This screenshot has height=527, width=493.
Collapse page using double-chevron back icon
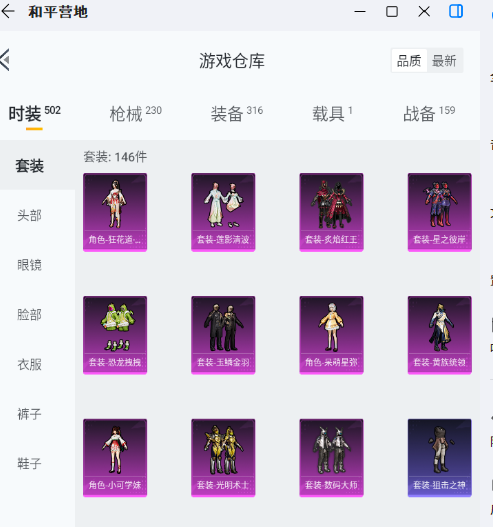click(x=5, y=60)
